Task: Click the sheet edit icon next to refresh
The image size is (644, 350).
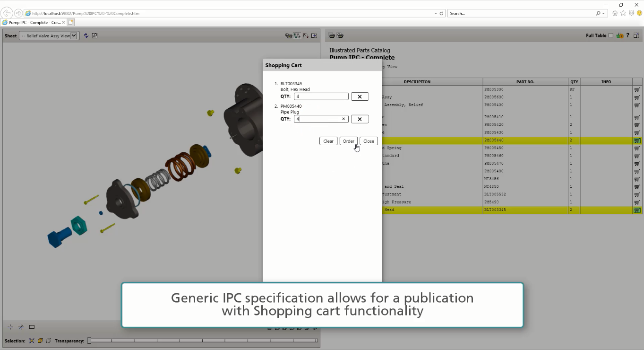Action: coord(94,35)
